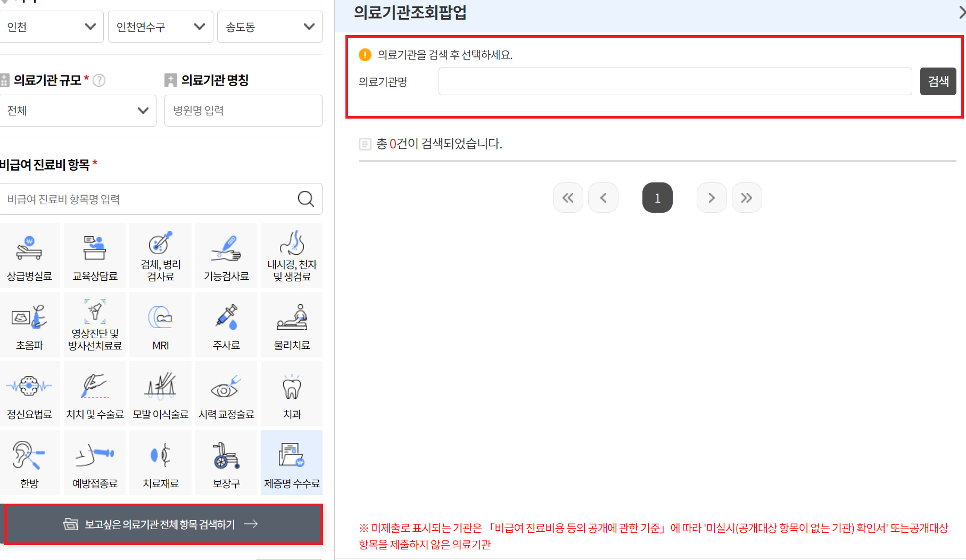Toggle the 상급병실료 category tile
Viewport: 966px width, 560px height.
pyautogui.click(x=30, y=255)
